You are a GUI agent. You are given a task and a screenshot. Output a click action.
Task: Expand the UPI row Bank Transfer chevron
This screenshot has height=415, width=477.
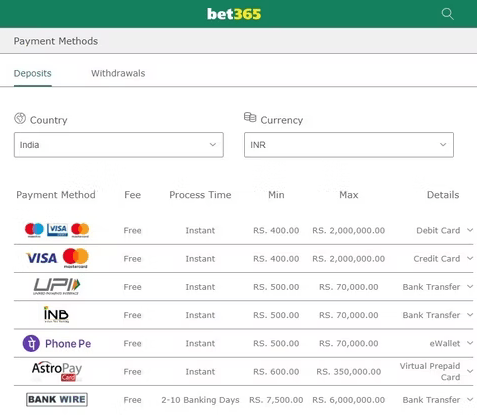pos(470,287)
